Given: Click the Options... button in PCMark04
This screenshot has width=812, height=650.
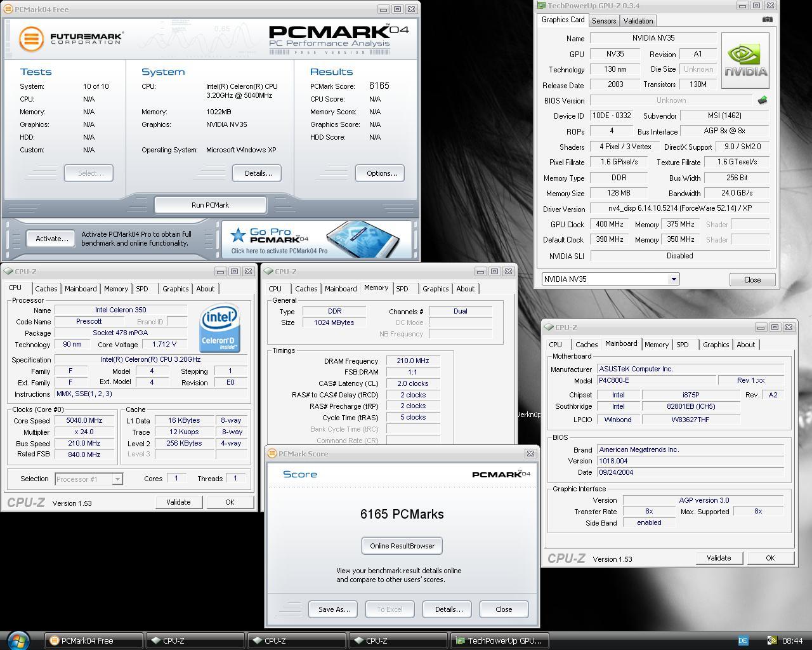Looking at the screenshot, I should pyautogui.click(x=381, y=173).
